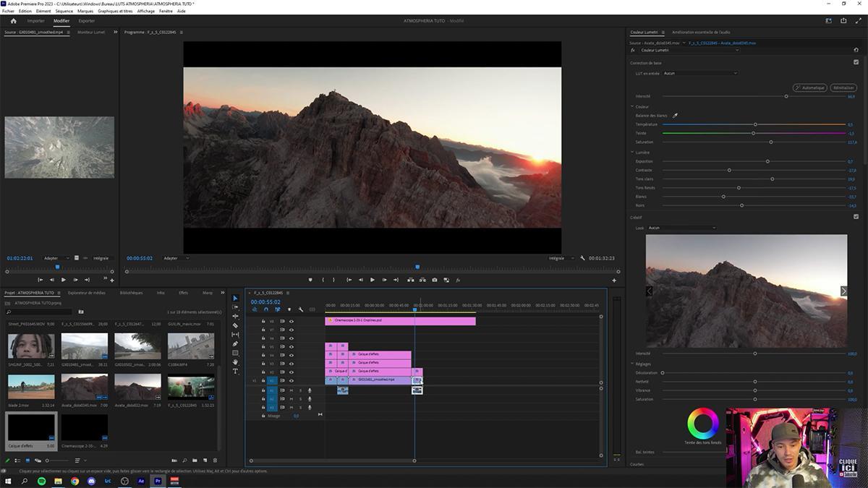Play the Source monitor clip
The image size is (868, 488).
(63, 280)
